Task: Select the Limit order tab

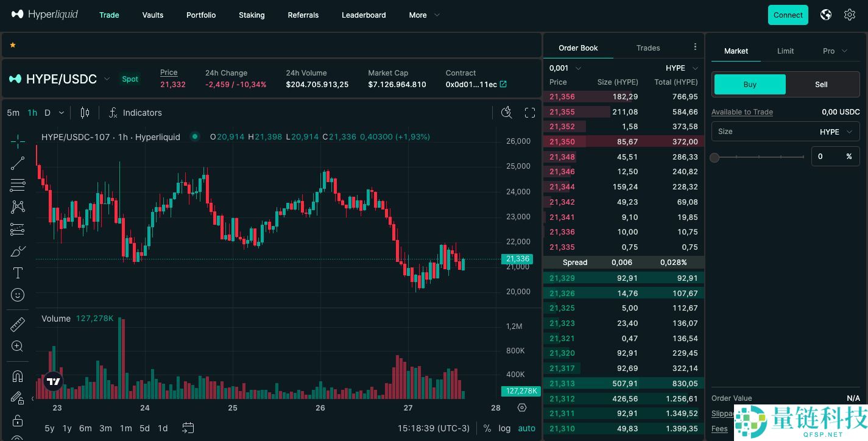Action: 785,51
